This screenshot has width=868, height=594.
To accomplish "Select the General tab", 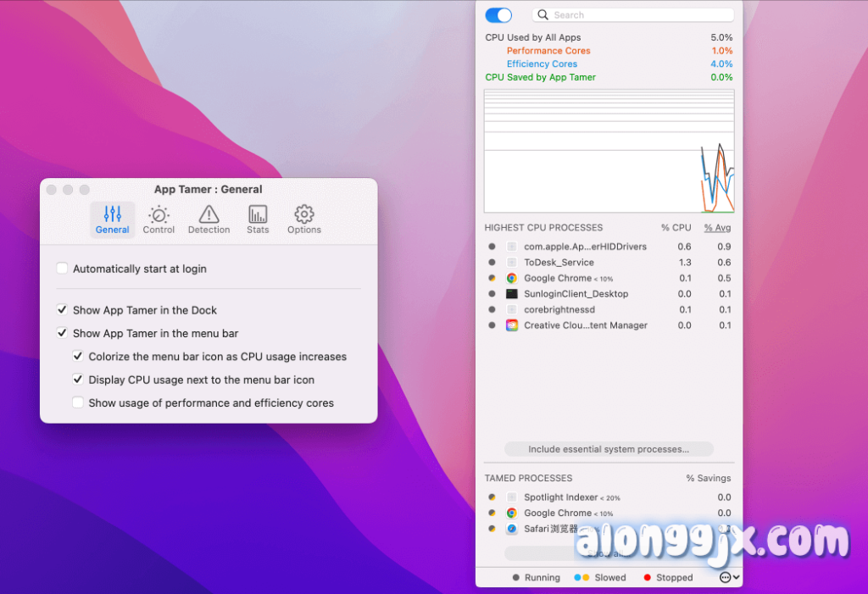I will click(x=112, y=219).
